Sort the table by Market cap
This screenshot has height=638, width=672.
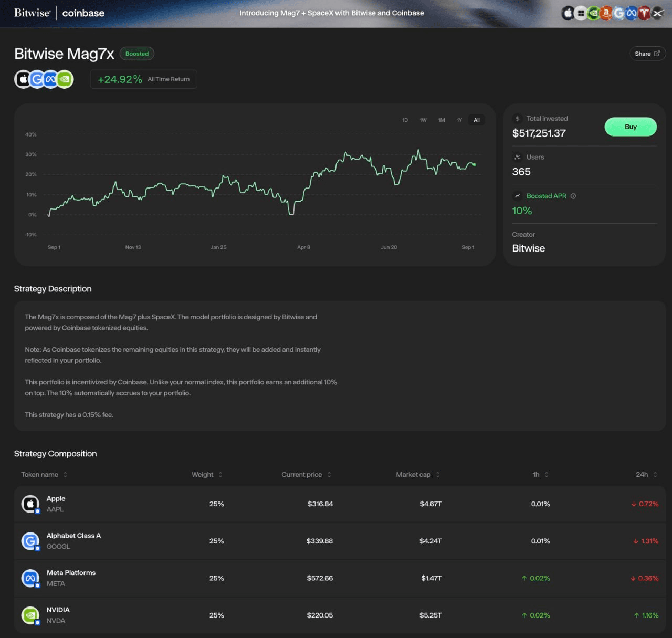pyautogui.click(x=418, y=475)
